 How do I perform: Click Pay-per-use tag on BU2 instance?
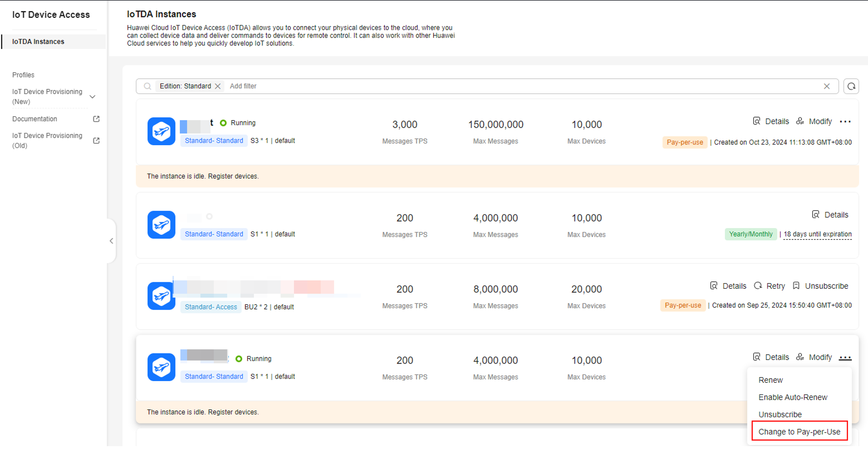683,305
